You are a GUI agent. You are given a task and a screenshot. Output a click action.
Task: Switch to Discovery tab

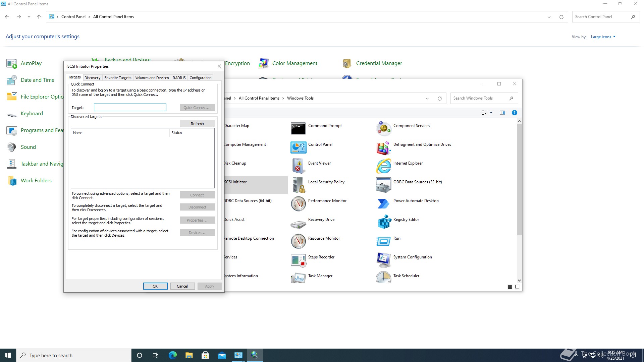coord(92,78)
